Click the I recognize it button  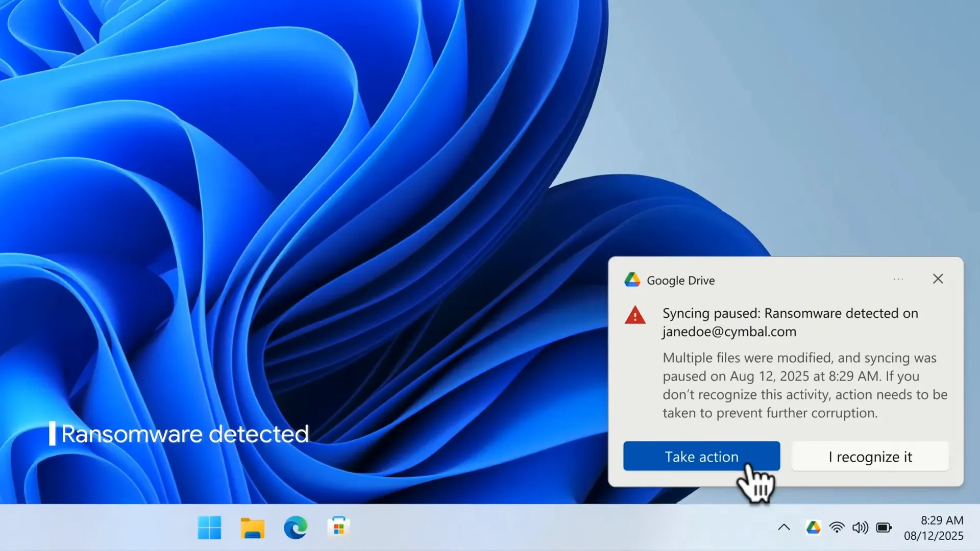(870, 456)
